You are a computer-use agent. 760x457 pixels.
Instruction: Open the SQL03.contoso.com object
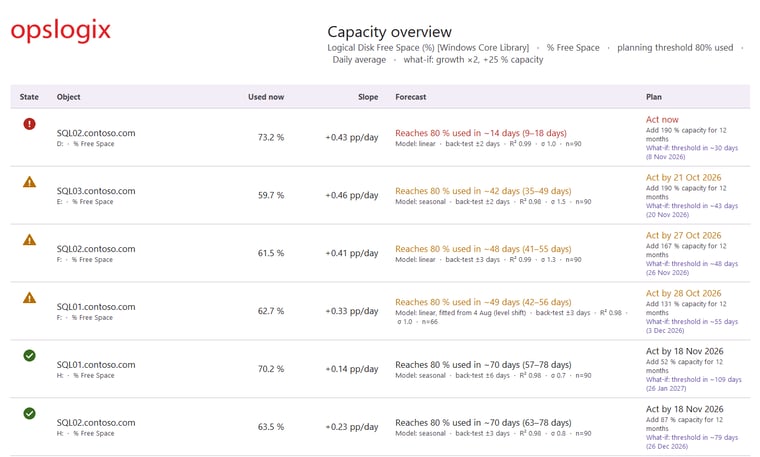point(96,191)
